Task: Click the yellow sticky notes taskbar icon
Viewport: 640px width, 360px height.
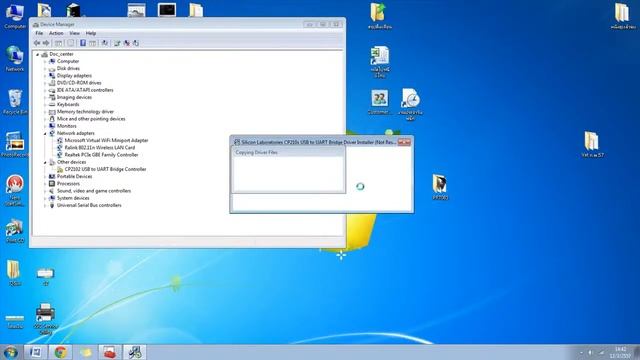Action: click(x=85, y=352)
